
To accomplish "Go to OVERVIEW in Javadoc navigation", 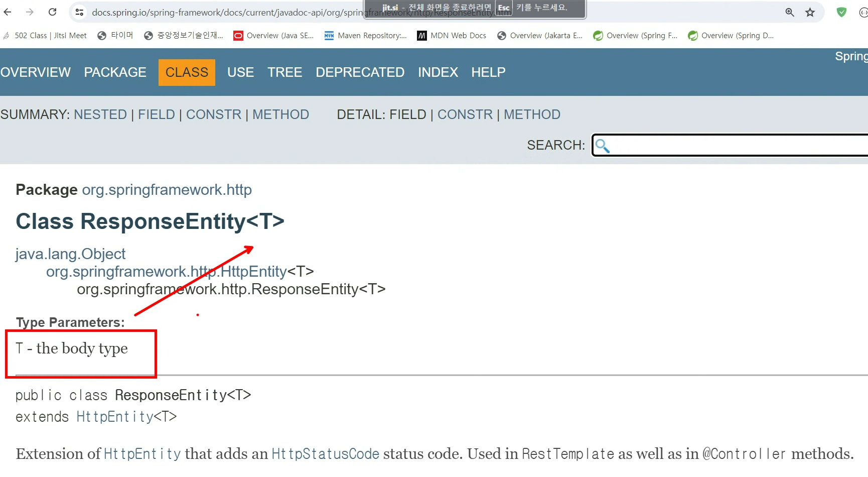I will (36, 72).
